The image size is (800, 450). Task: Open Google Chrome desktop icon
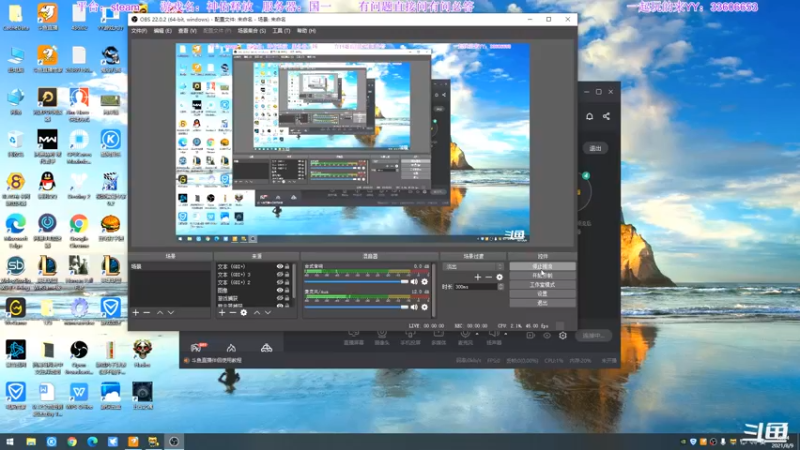coord(79,230)
